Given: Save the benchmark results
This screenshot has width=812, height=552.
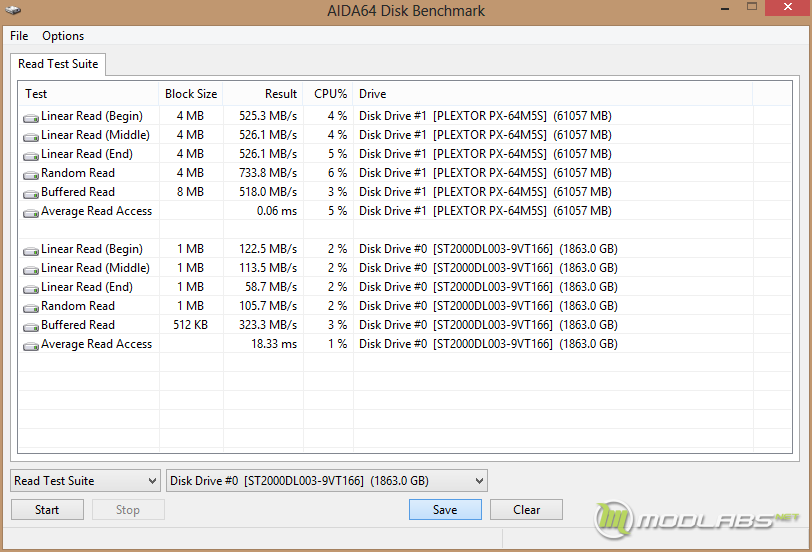Looking at the screenshot, I should pyautogui.click(x=445, y=510).
